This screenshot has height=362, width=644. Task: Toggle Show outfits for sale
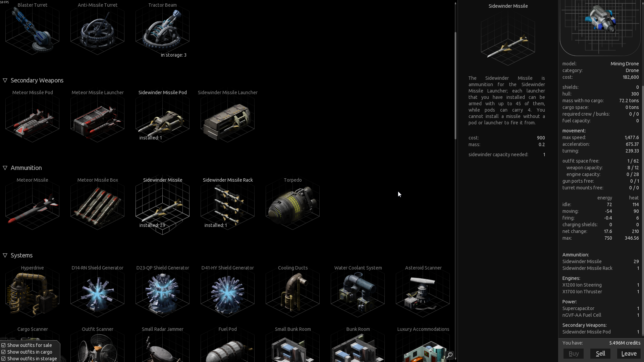[x=26, y=345]
